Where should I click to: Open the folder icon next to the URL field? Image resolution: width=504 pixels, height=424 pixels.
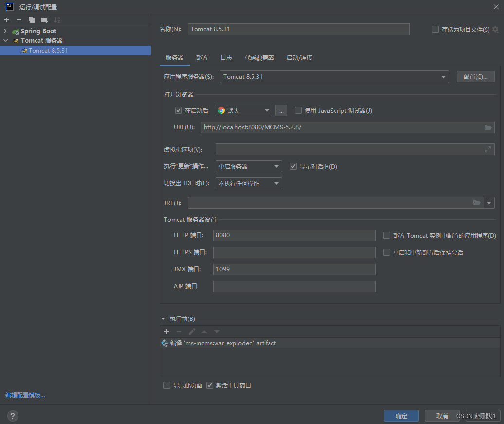click(488, 127)
